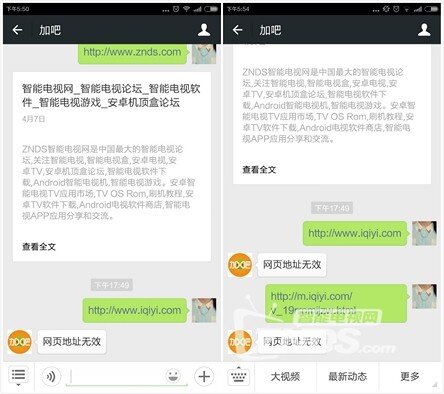Open http://www.iqiyi.com link in right chat
444x394 pixels.
[x=355, y=233]
